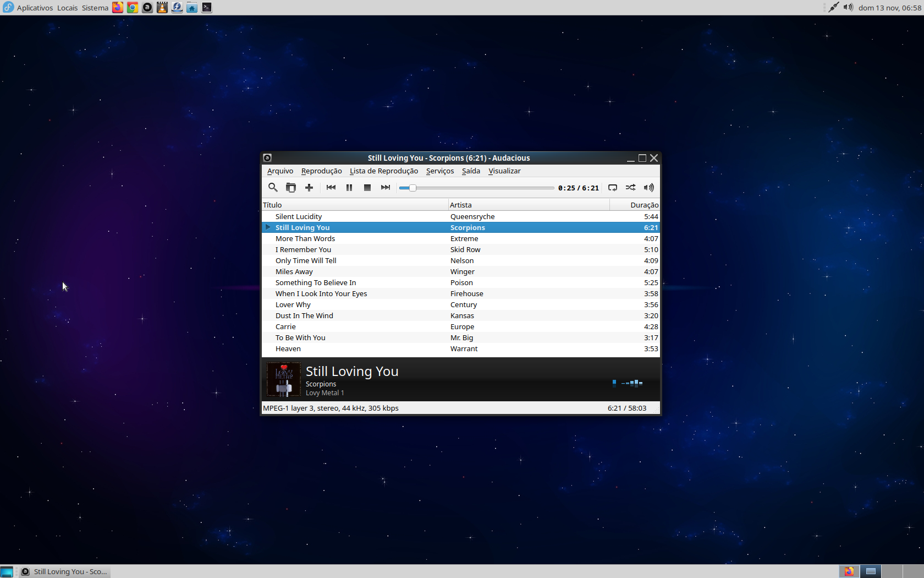Toggle repeat mode
This screenshot has height=578, width=924.
pos(613,188)
